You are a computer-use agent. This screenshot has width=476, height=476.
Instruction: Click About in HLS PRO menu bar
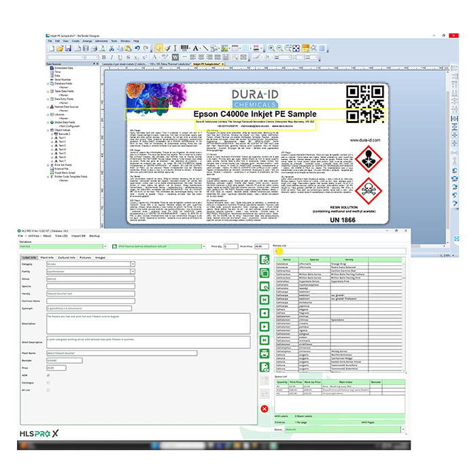tap(47, 236)
